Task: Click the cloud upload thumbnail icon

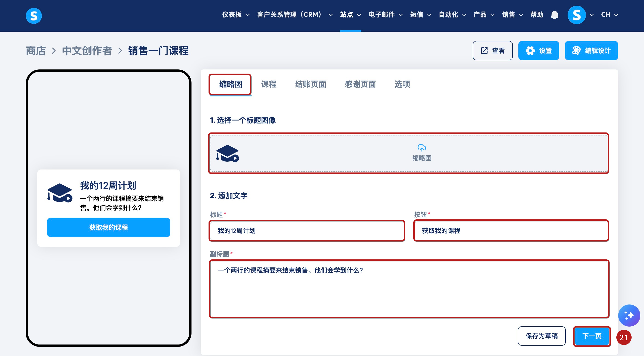Action: tap(422, 148)
